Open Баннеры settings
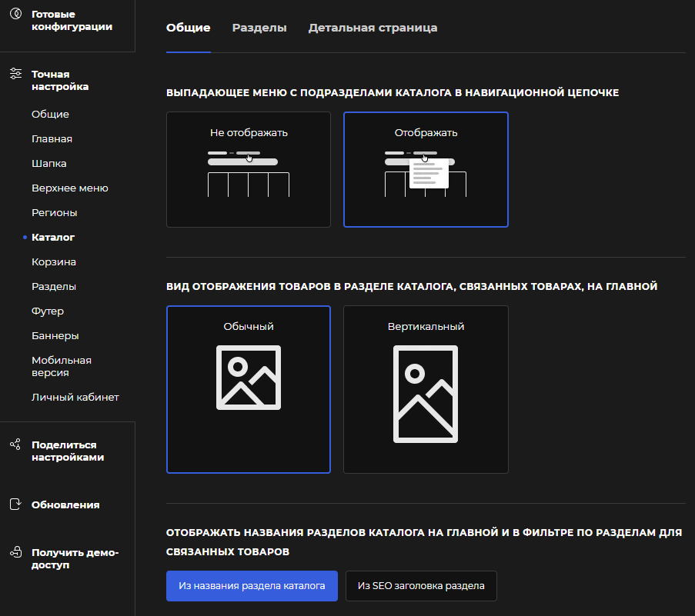The image size is (695, 616). coord(55,336)
